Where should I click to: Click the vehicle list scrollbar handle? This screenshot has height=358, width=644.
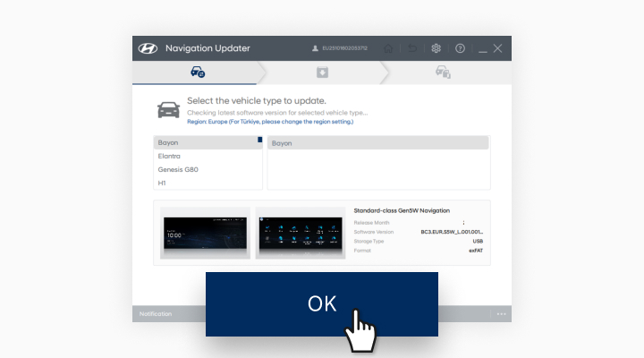(259, 140)
